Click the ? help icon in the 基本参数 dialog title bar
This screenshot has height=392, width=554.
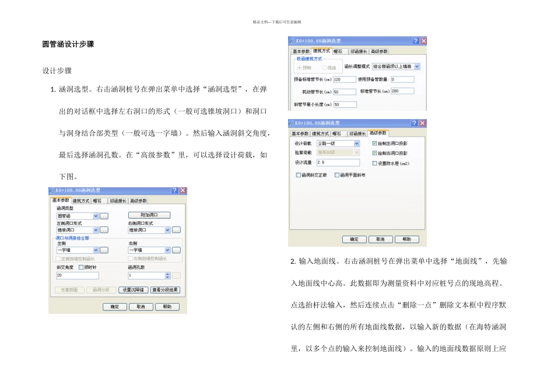coord(174,191)
